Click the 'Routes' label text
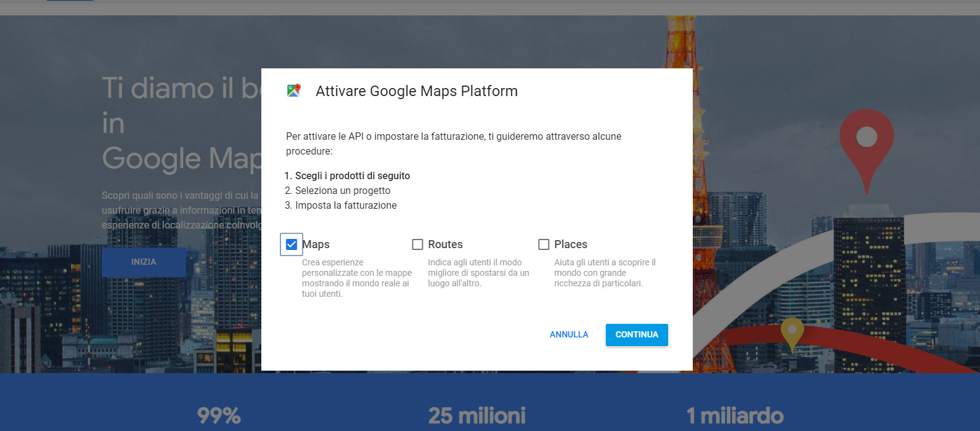Viewport: 980px width, 431px height. click(x=445, y=244)
